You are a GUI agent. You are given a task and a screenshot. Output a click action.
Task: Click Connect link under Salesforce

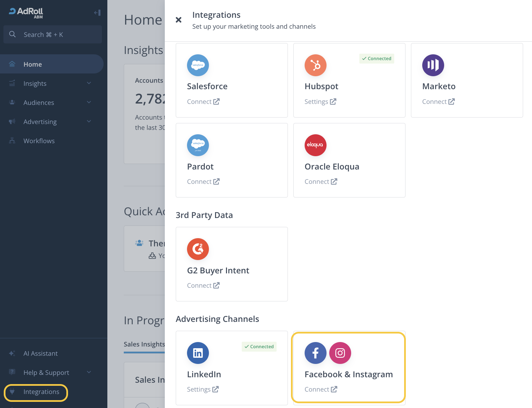(203, 101)
